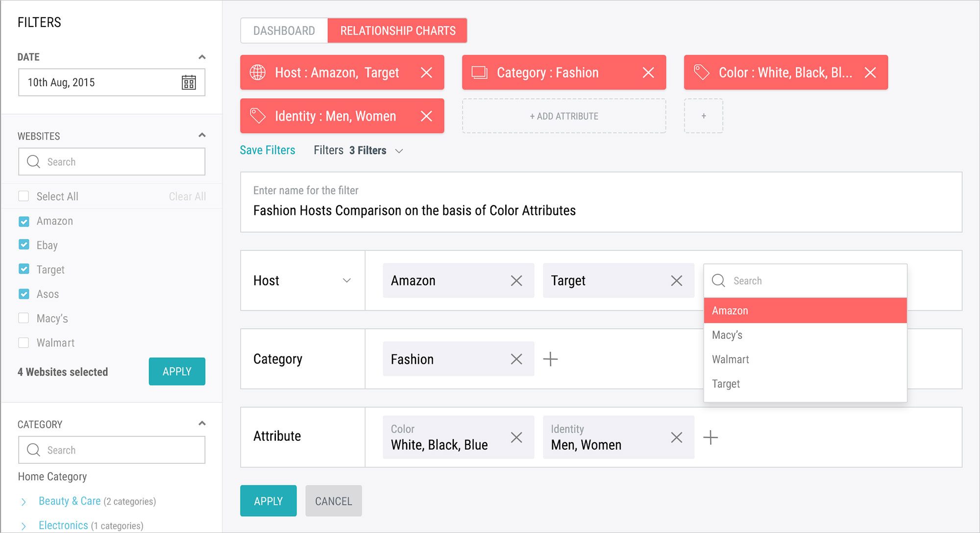Add attribute with plus beside Identity tag
The image size is (980, 533).
pos(710,437)
